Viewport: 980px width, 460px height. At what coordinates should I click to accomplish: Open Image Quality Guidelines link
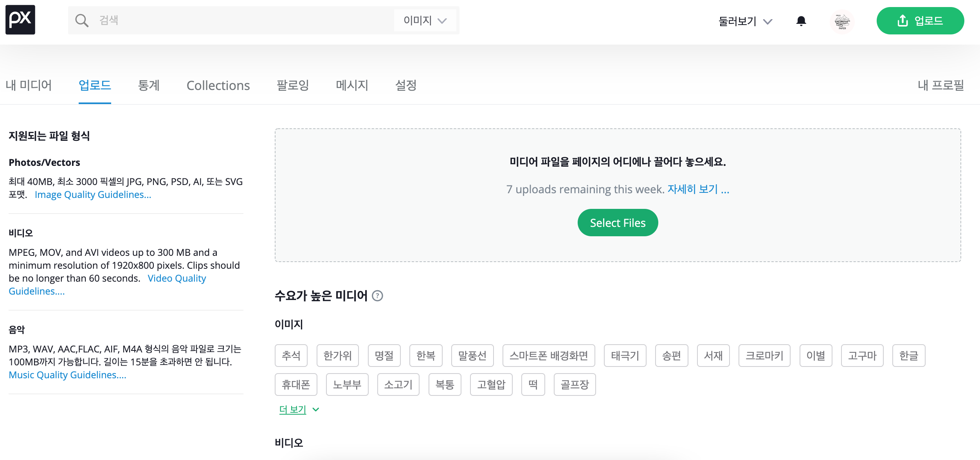tap(93, 194)
